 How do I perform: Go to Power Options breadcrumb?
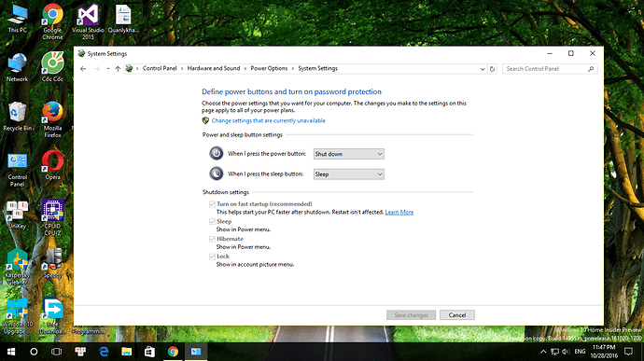(269, 69)
